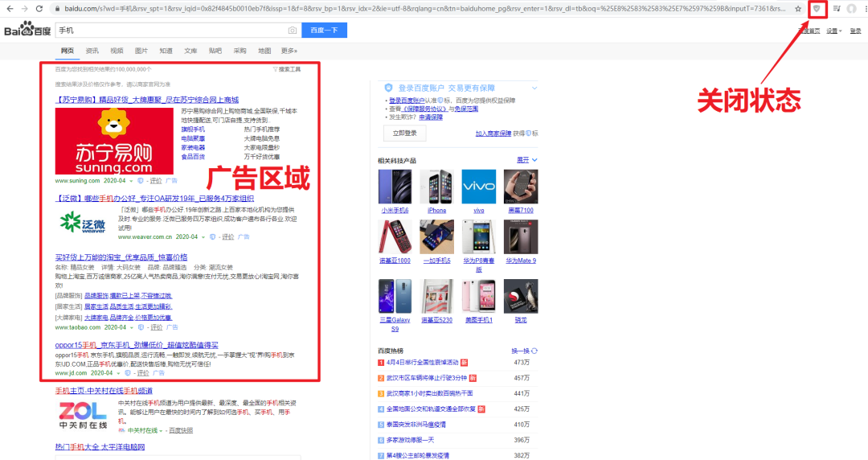Screen dimensions: 868x460
Task: Open the 【泛微】 OA result title
Action: coord(154,199)
